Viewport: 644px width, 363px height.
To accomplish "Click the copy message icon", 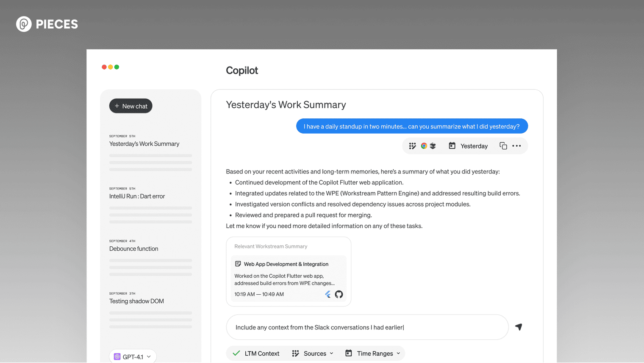I will tap(503, 146).
